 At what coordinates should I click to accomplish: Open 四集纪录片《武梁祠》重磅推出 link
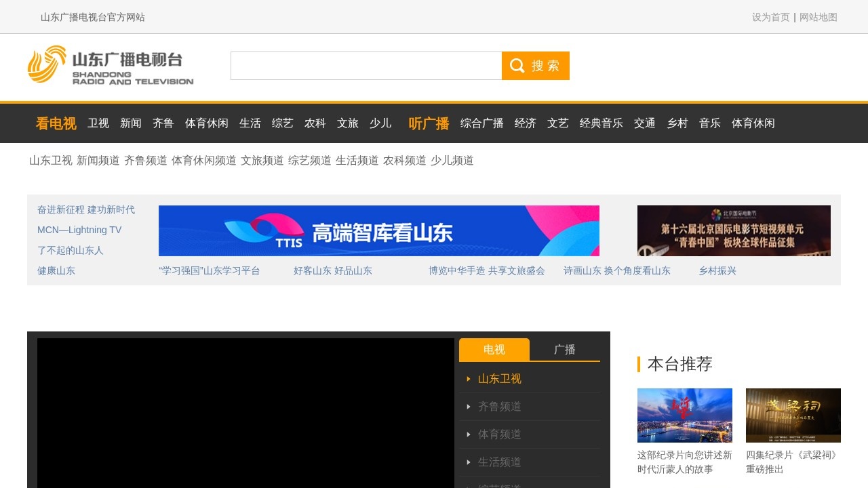[x=793, y=462]
